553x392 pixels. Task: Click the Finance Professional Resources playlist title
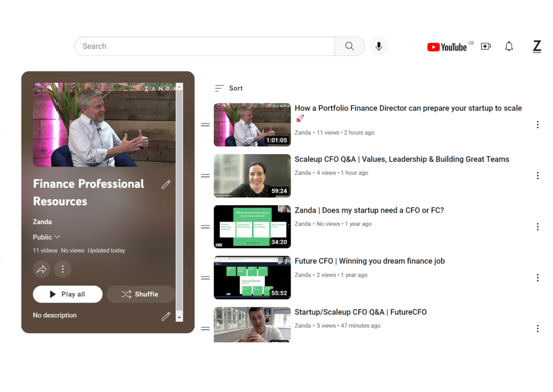[89, 192]
